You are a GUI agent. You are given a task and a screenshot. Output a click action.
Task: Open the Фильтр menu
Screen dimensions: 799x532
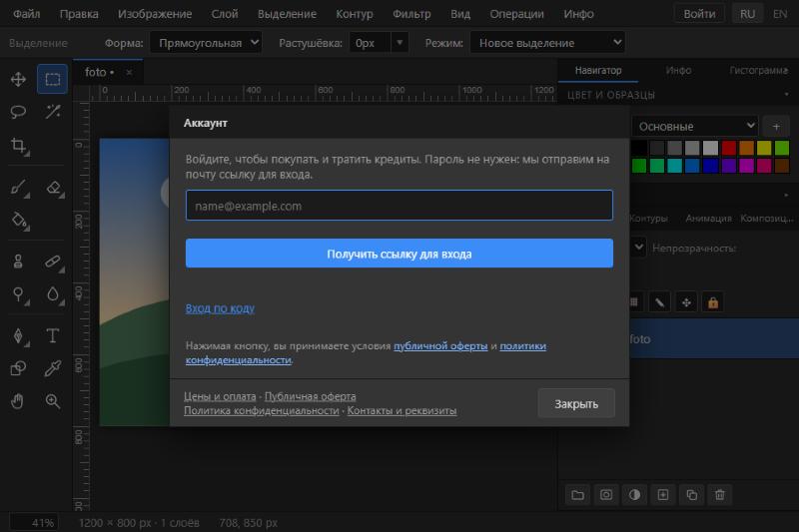coord(411,14)
